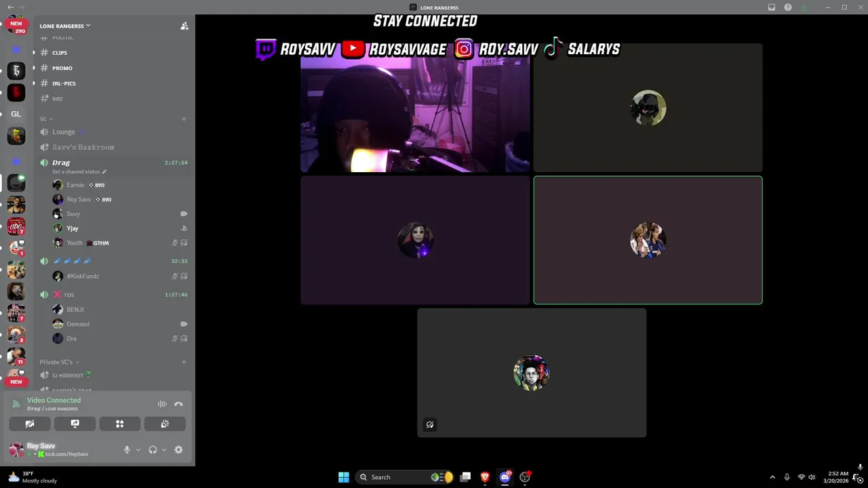
Task: Focus the bottom participant tile with muted camera
Action: click(532, 373)
